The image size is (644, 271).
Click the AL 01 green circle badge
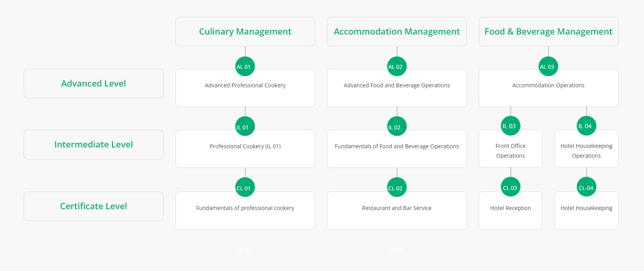(x=245, y=66)
